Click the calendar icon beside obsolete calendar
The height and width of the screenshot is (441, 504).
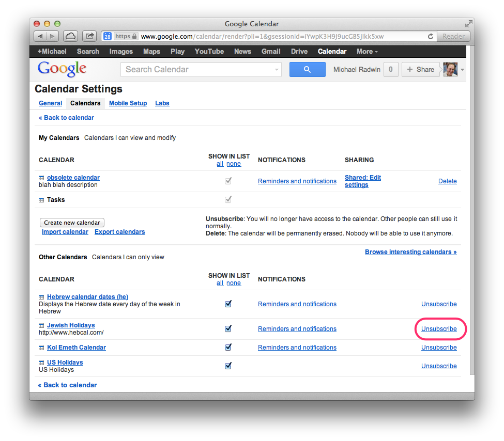41,178
